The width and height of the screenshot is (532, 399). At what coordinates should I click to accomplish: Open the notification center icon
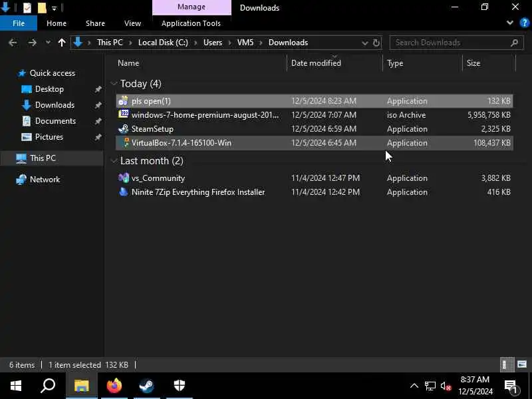pyautogui.click(x=511, y=386)
